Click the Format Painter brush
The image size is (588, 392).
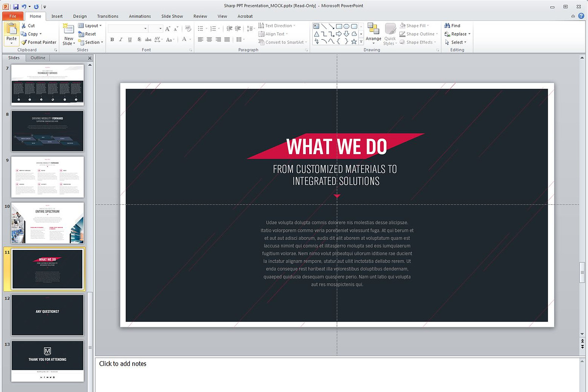39,42
